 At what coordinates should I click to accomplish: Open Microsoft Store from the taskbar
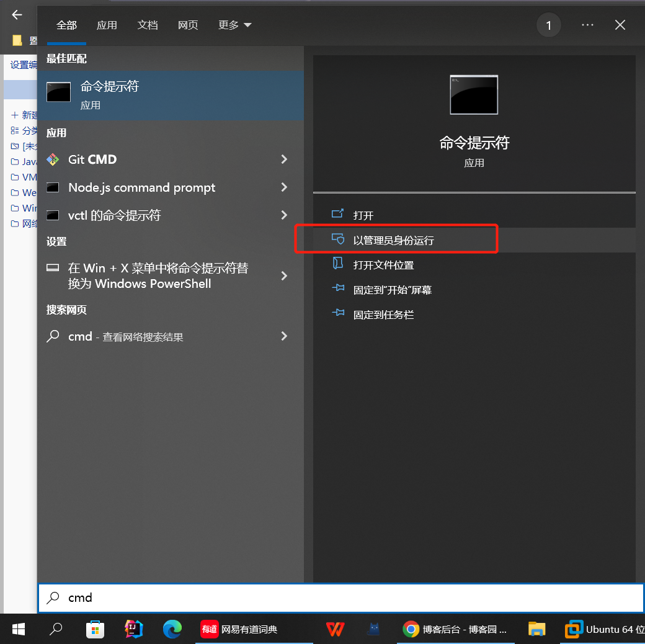[95, 629]
